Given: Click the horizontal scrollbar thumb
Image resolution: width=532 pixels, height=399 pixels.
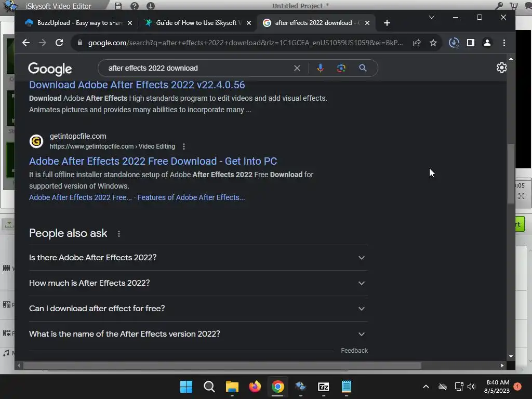Looking at the screenshot, I should 222,365.
